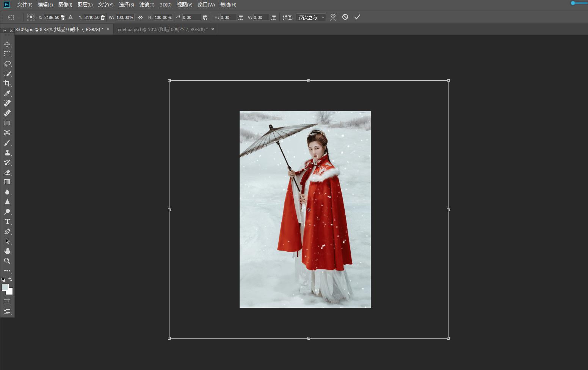
Task: Select the Move tool
Action: point(7,44)
